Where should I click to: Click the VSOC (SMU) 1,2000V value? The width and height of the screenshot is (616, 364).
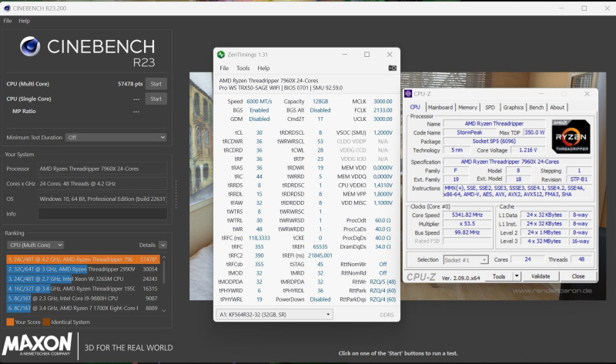(383, 132)
